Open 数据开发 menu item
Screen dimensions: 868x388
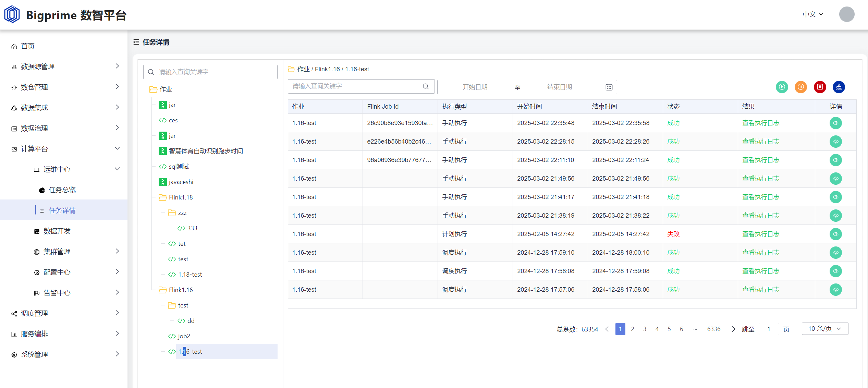click(x=64, y=231)
